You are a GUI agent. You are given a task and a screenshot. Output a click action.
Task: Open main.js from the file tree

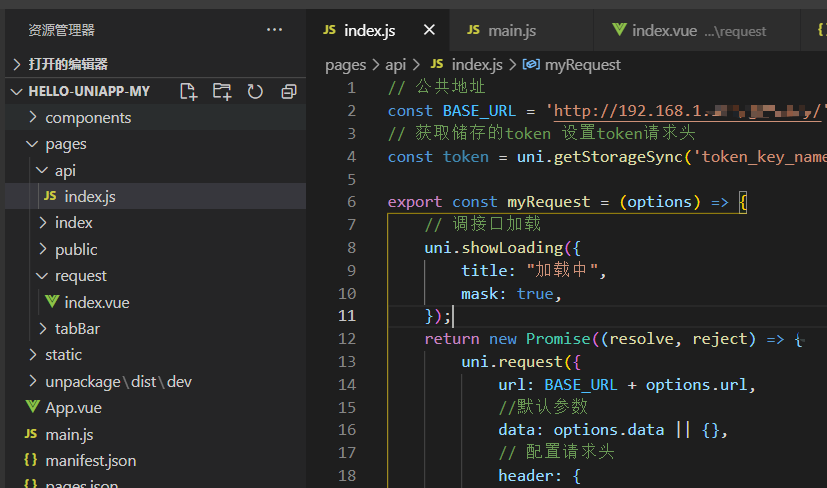(x=156, y=434)
